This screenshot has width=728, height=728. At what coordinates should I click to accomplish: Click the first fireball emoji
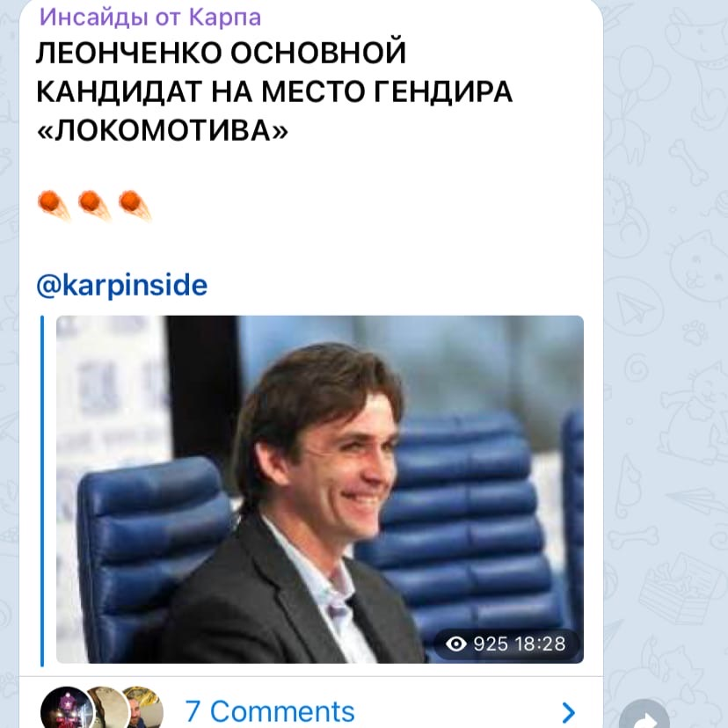[x=54, y=205]
